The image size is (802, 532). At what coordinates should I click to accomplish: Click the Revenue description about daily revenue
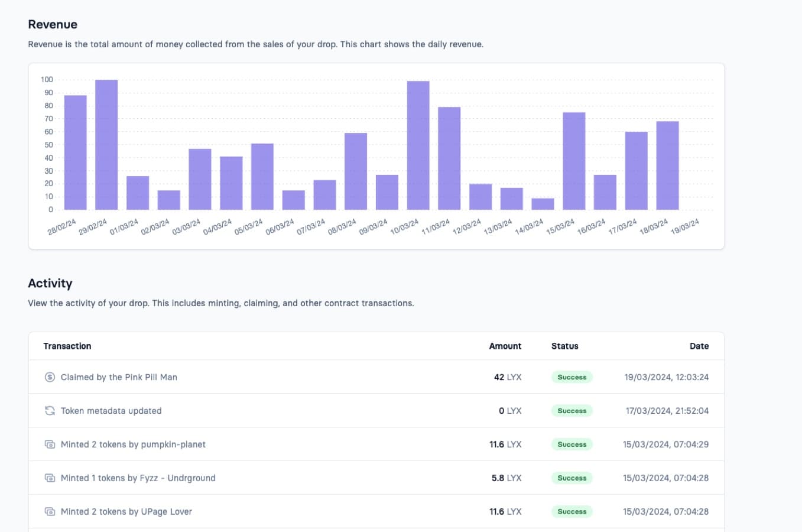point(256,44)
